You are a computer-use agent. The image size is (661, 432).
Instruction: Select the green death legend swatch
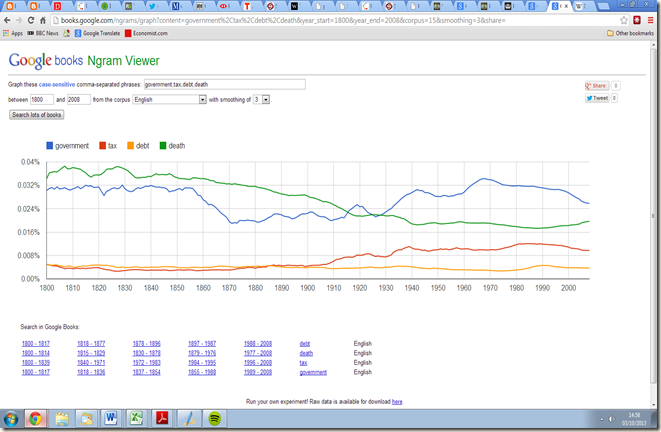[163, 146]
